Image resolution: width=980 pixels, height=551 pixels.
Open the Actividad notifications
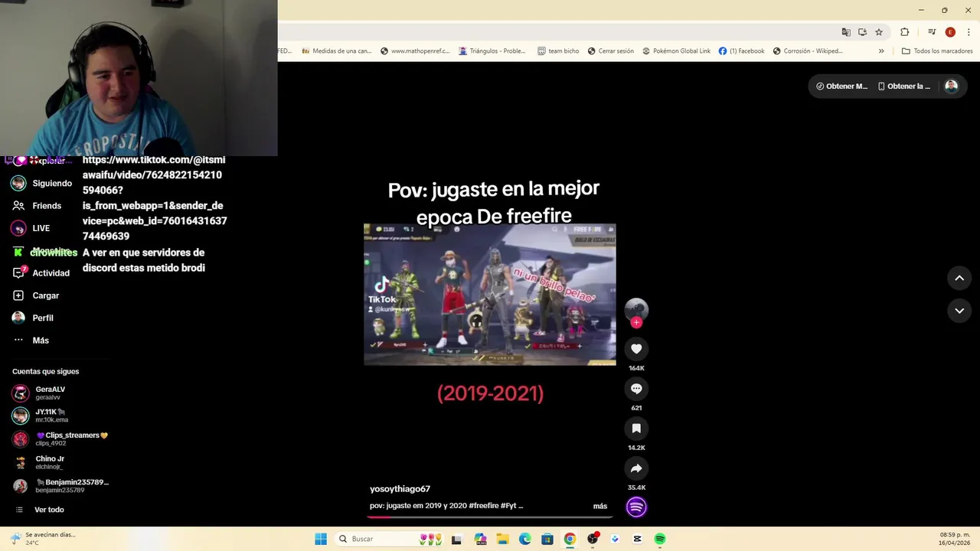coord(41,273)
